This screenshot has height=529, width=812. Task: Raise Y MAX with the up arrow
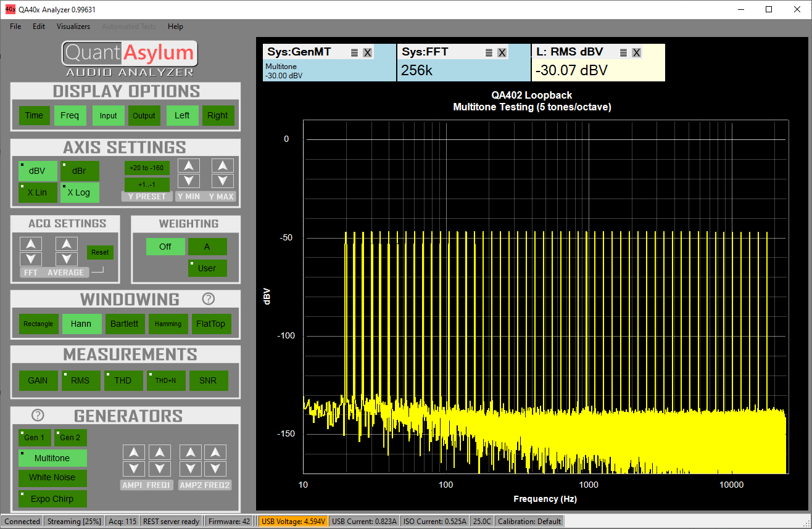tap(222, 165)
